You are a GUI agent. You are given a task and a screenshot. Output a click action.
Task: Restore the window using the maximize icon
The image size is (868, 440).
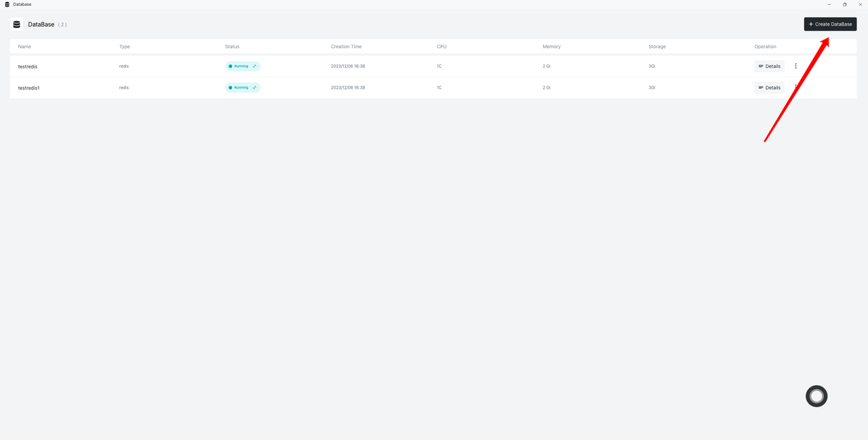tap(844, 5)
